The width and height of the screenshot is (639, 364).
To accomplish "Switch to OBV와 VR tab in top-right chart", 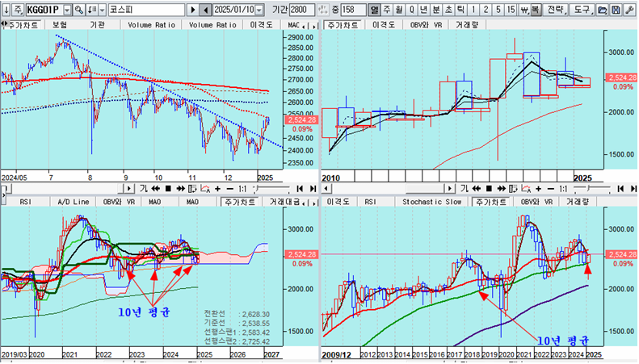I will click(427, 25).
